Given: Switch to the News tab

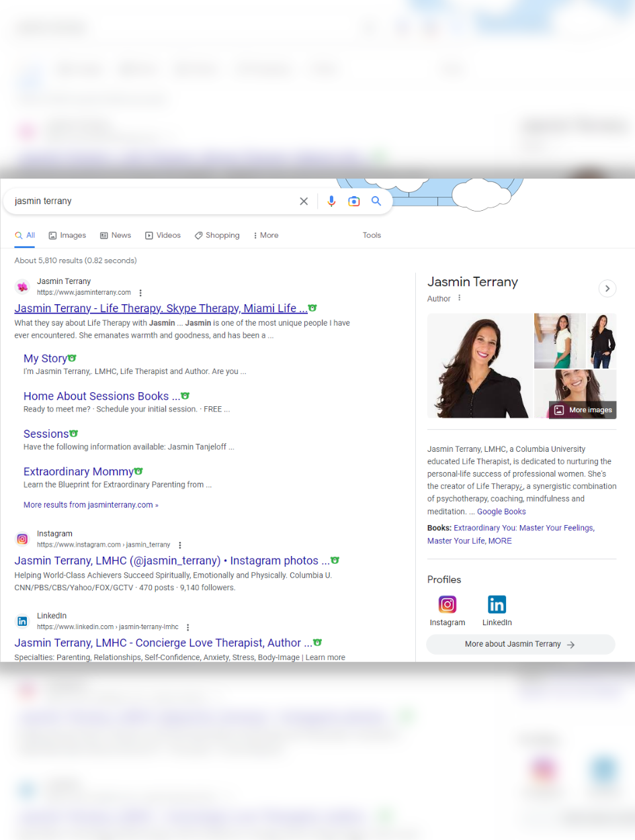Looking at the screenshot, I should [x=116, y=236].
